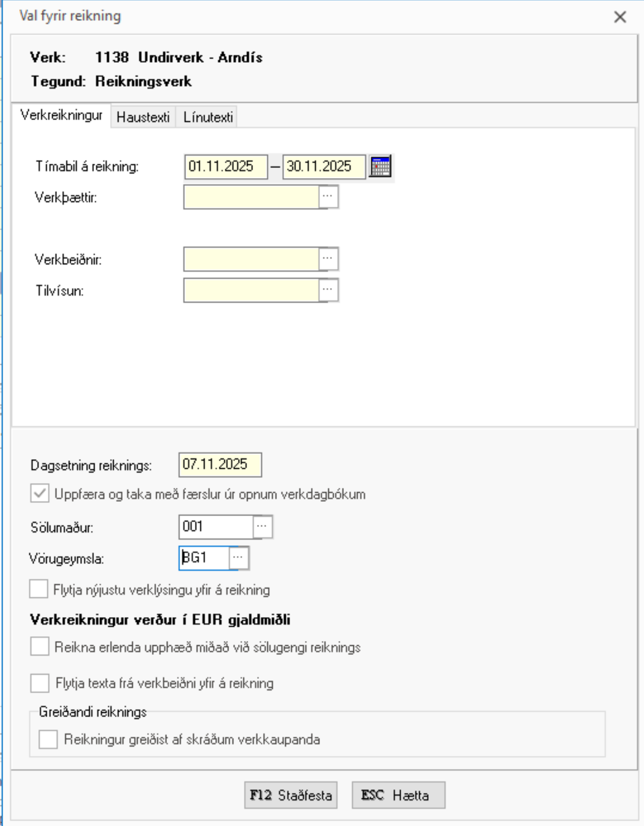This screenshot has height=826, width=644.
Task: Switch to the Línutexti tab
Action: click(208, 117)
